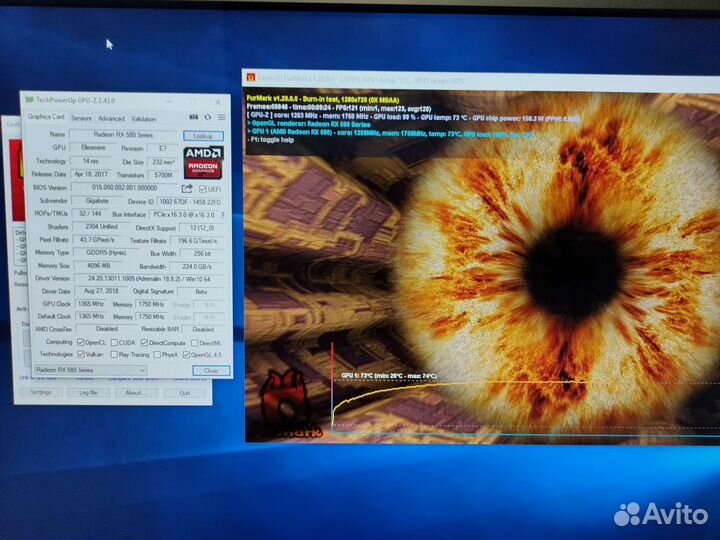Image resolution: width=720 pixels, height=540 pixels.
Task: Switch to the Validation tab
Action: tap(144, 119)
